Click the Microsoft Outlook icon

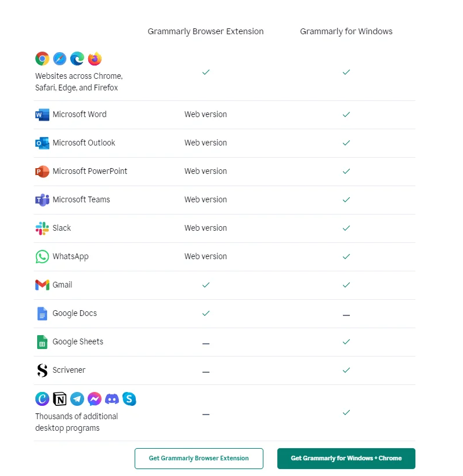[x=42, y=143]
